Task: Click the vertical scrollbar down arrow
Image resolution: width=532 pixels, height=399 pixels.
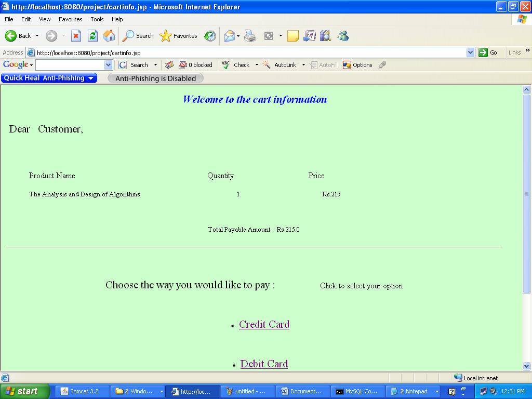Action: (526, 366)
